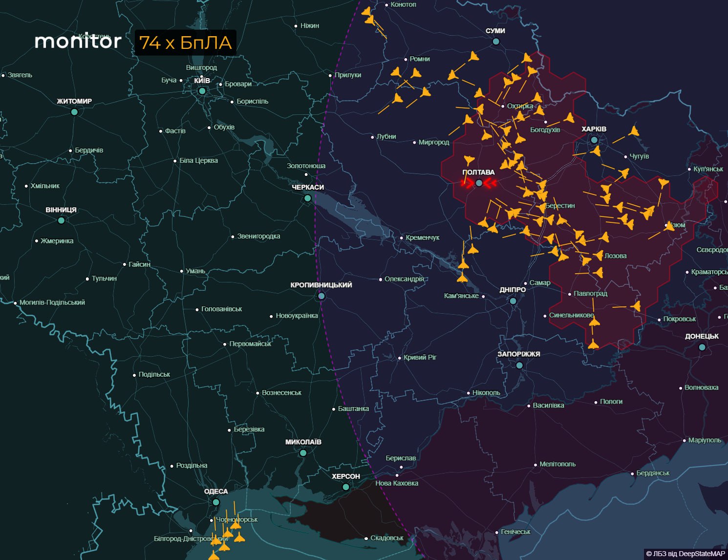Select the Кропивницький city marker
This screenshot has width=728, height=560.
pos(321,296)
